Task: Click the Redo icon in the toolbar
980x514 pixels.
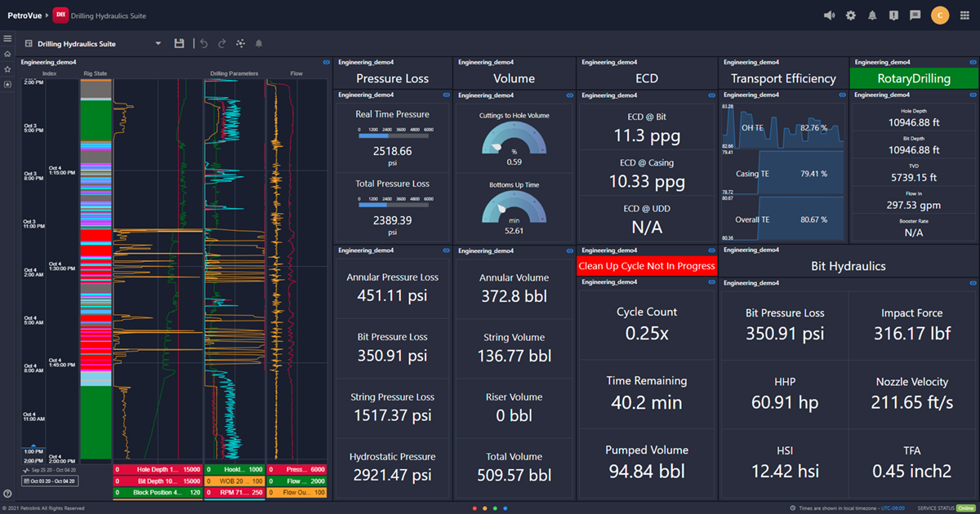Action: [x=221, y=43]
